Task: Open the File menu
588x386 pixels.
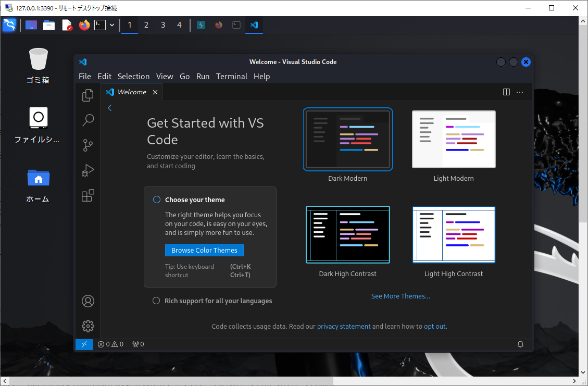Action: click(85, 77)
